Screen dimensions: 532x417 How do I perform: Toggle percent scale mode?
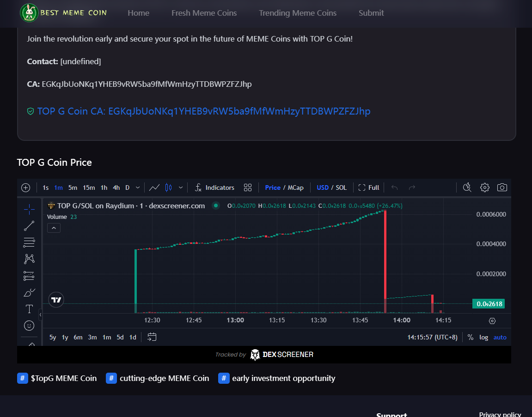tap(470, 337)
